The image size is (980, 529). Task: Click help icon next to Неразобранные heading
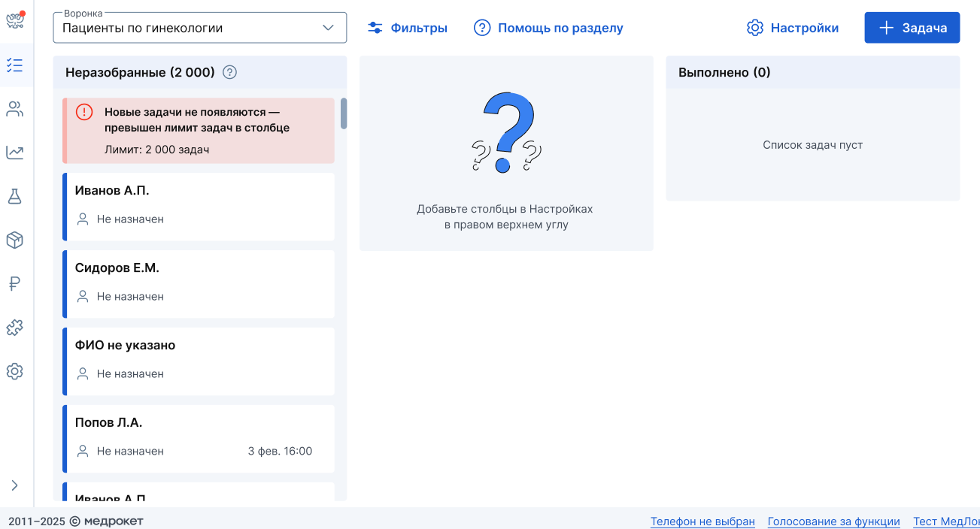pos(230,73)
